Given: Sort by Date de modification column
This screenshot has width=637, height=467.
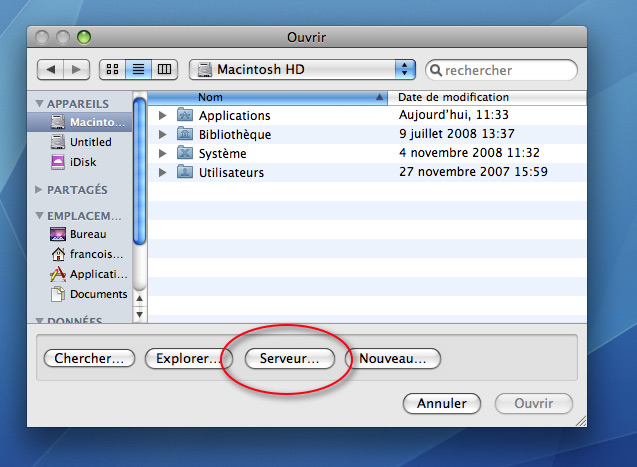Looking at the screenshot, I should tap(487, 97).
